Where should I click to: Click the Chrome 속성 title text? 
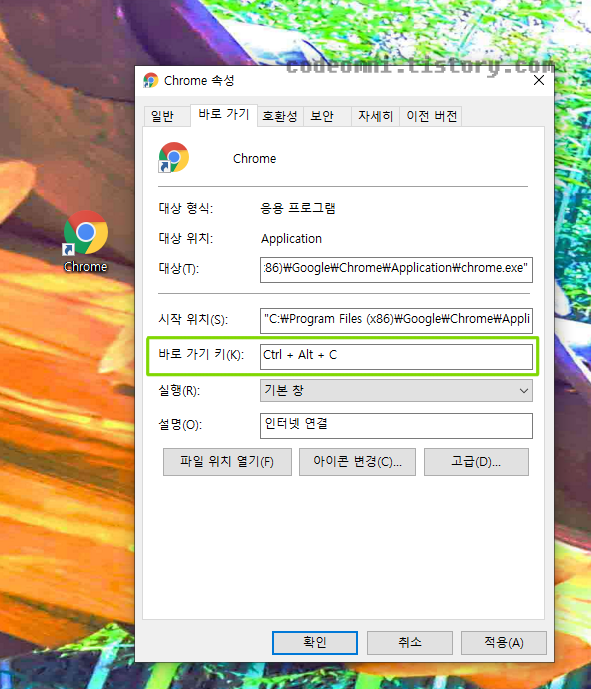(x=199, y=80)
